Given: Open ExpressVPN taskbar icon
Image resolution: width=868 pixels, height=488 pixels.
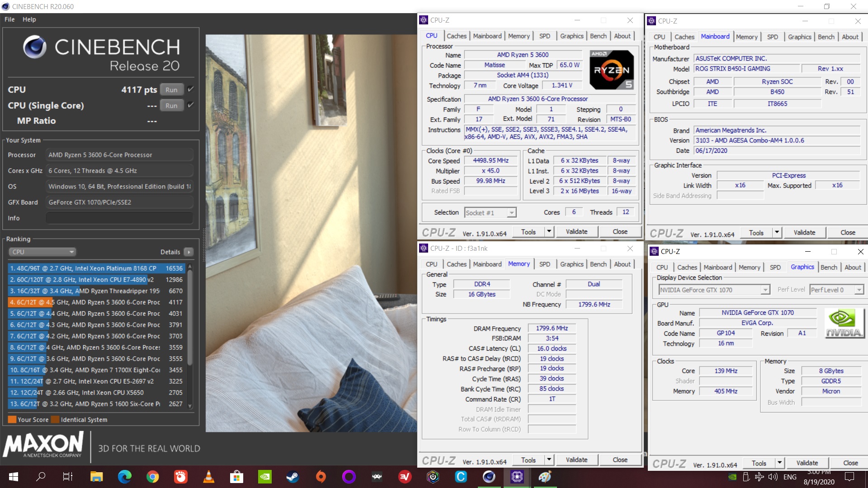Looking at the screenshot, I should pyautogui.click(x=405, y=477).
